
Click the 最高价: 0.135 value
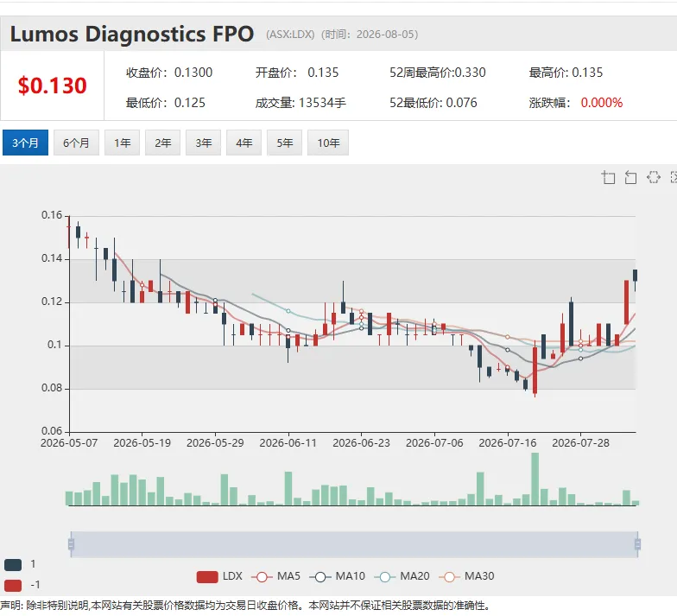click(566, 73)
